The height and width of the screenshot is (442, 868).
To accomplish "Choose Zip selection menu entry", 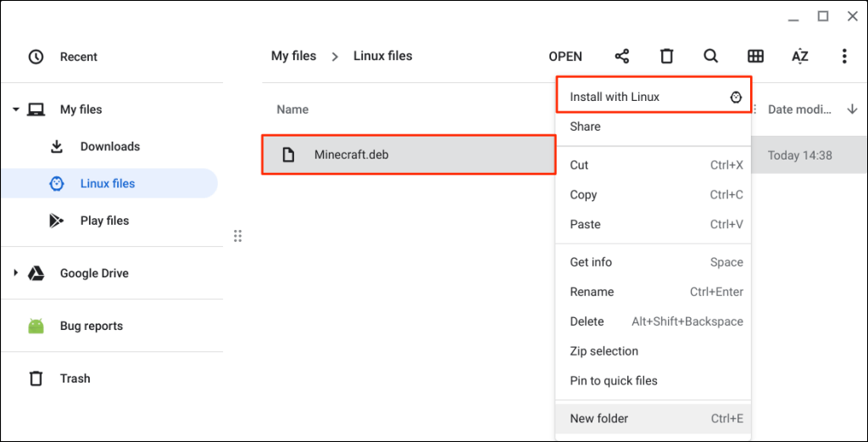I will (604, 351).
